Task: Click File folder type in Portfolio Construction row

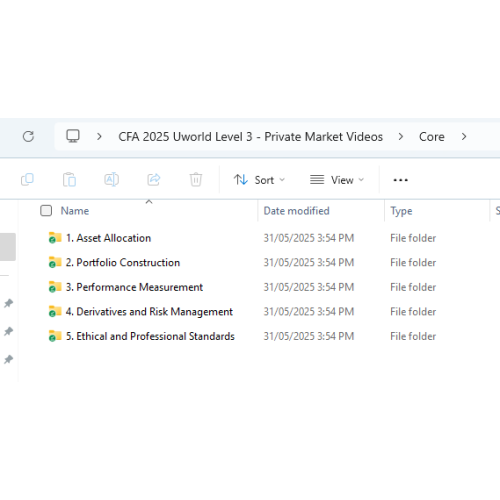Action: point(413,262)
